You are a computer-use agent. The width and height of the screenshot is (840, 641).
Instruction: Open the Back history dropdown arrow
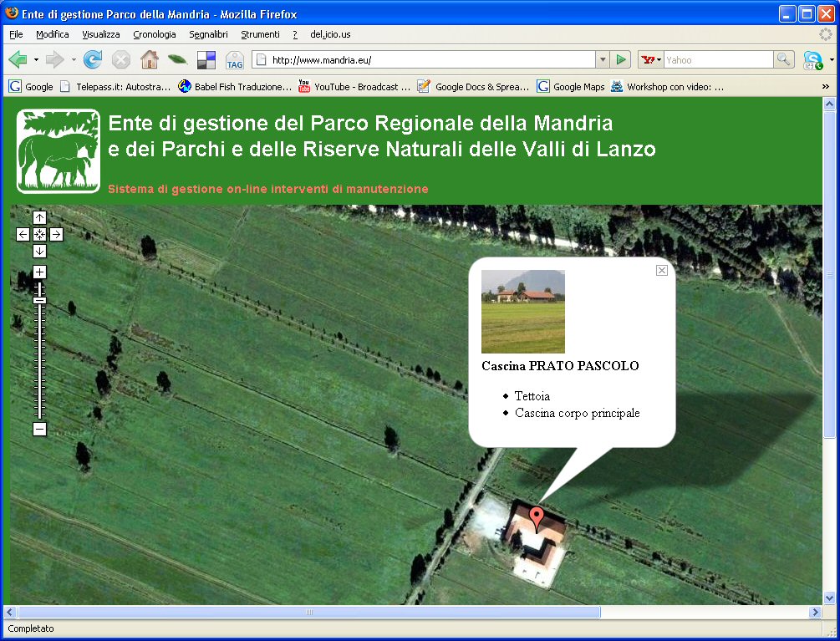click(36, 60)
